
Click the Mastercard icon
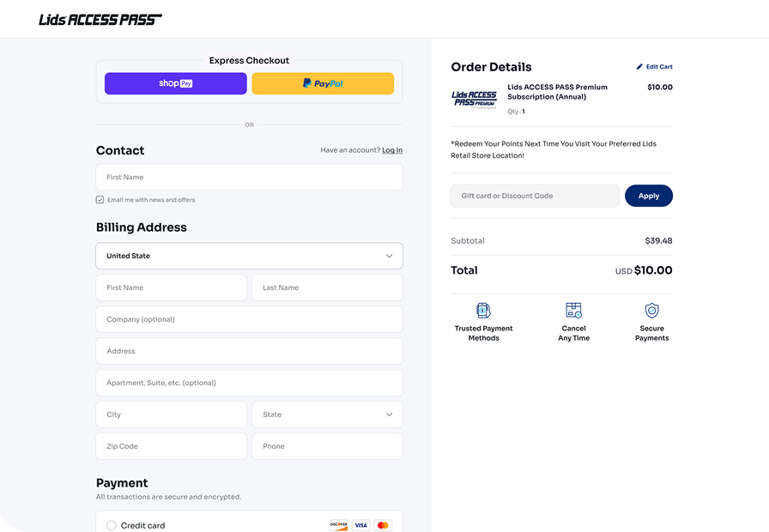(384, 525)
